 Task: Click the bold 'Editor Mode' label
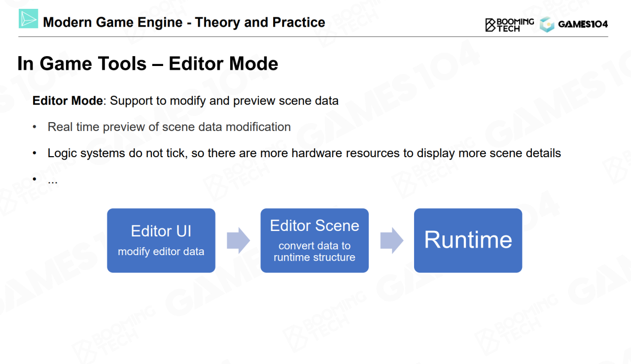coord(68,101)
